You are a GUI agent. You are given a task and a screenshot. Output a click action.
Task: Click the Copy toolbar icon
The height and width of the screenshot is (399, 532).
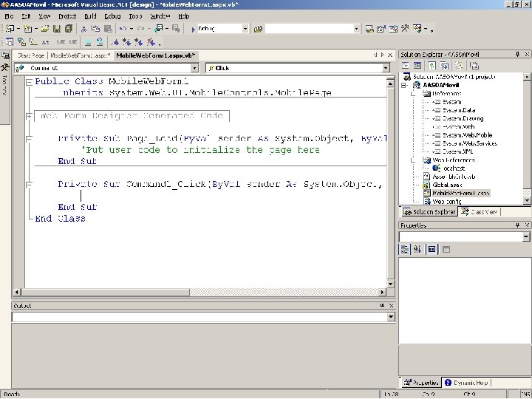tap(95, 29)
